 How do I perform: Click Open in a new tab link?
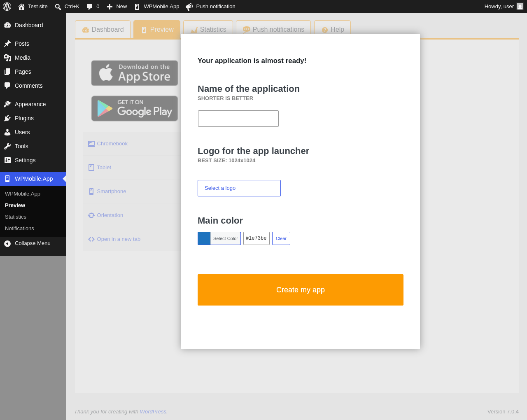point(119,239)
